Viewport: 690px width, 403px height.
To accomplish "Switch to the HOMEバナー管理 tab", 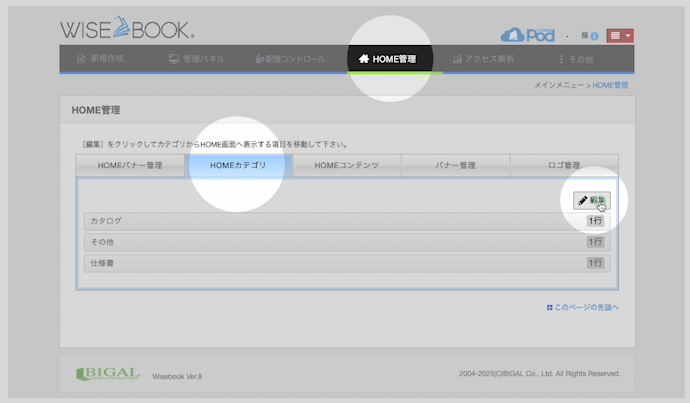I will (130, 165).
